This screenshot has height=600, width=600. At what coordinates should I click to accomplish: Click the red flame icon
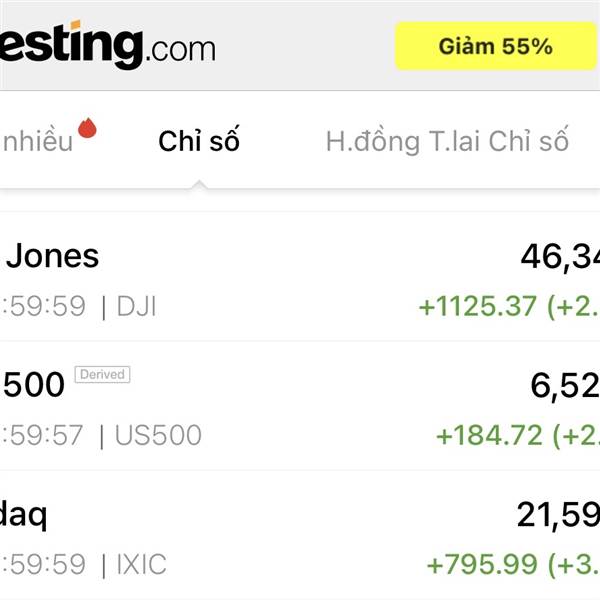click(88, 128)
